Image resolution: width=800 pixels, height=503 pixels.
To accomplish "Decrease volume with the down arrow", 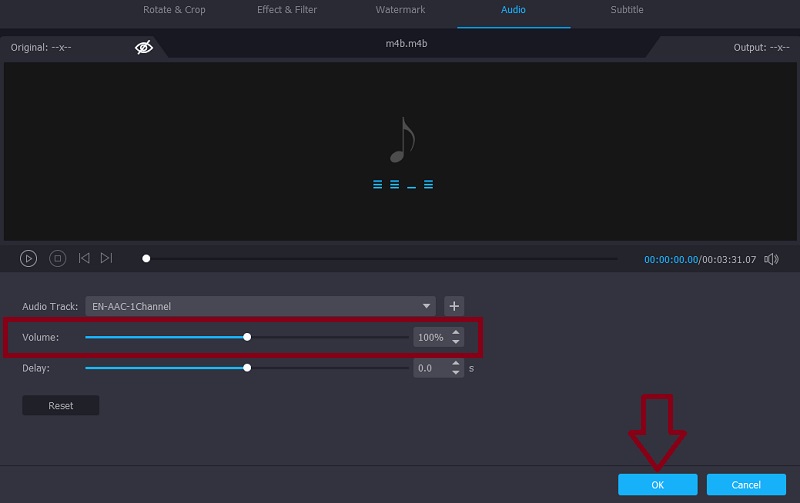I will [x=456, y=342].
